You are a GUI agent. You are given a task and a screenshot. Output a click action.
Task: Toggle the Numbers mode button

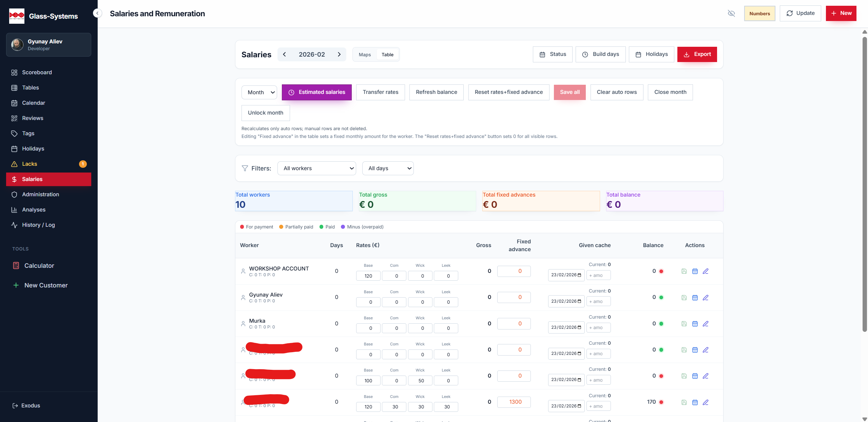pyautogui.click(x=759, y=14)
